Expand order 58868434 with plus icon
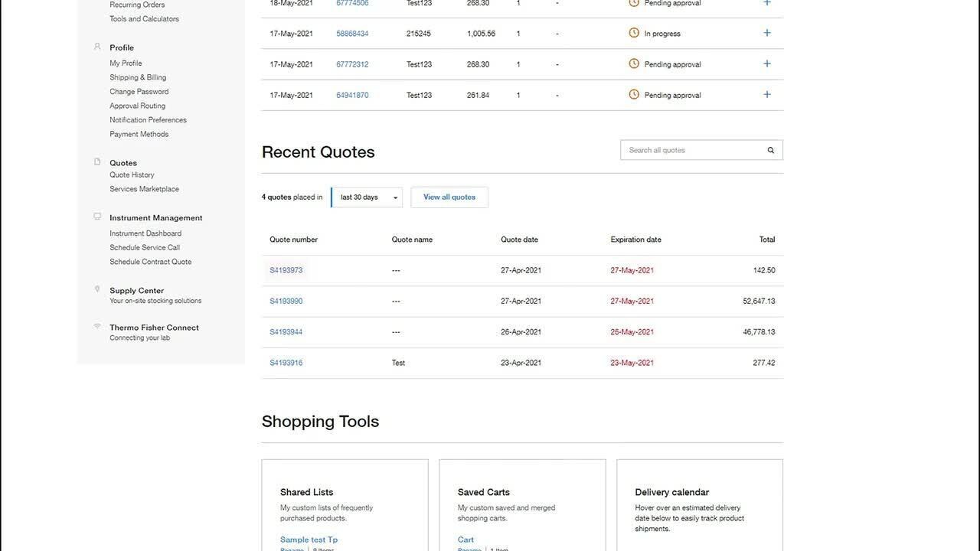The height and width of the screenshot is (551, 980). click(767, 33)
